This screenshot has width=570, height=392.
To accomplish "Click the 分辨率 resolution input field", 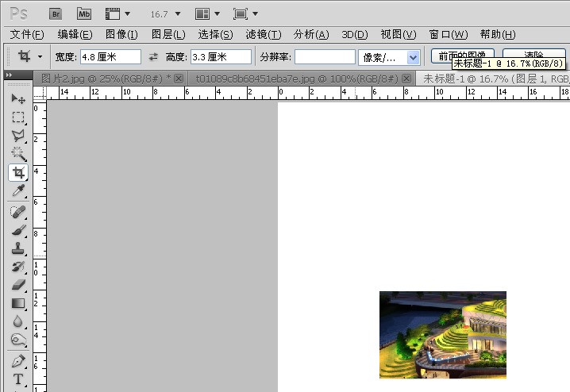I will pos(325,57).
